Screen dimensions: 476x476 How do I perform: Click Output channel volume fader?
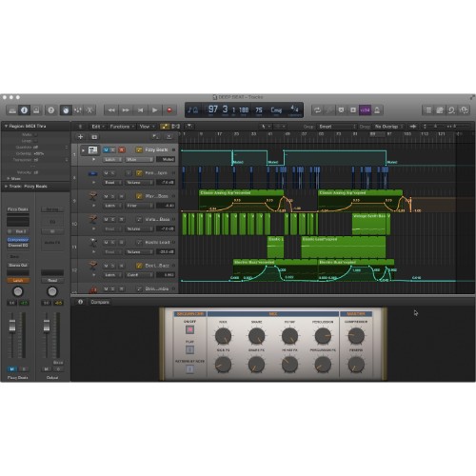click(x=47, y=326)
